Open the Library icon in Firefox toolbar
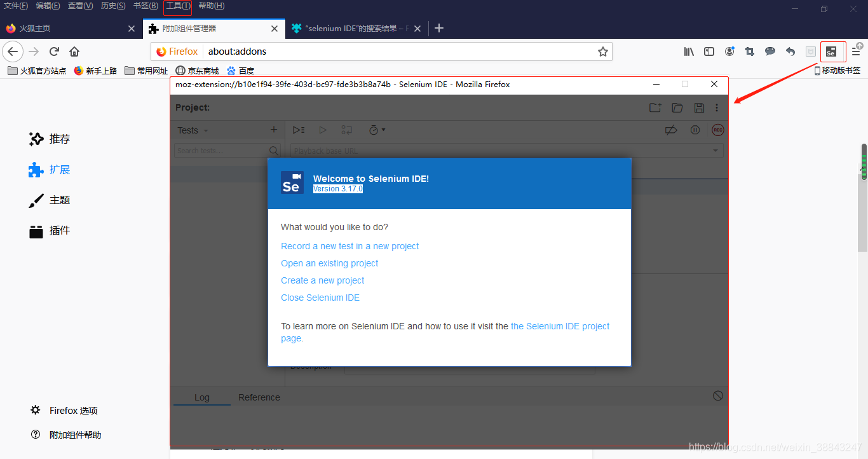Screen dimensions: 868x459 click(x=689, y=51)
